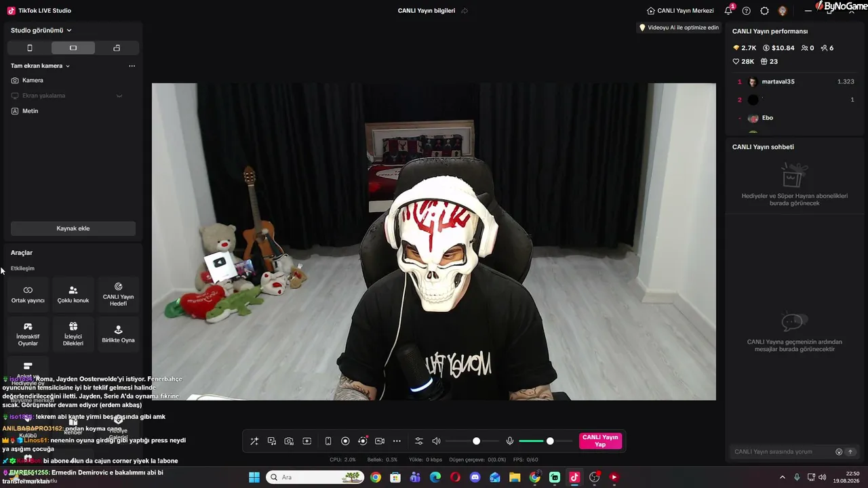The width and height of the screenshot is (868, 488).
Task: Open the notifications bell
Action: [x=728, y=11]
